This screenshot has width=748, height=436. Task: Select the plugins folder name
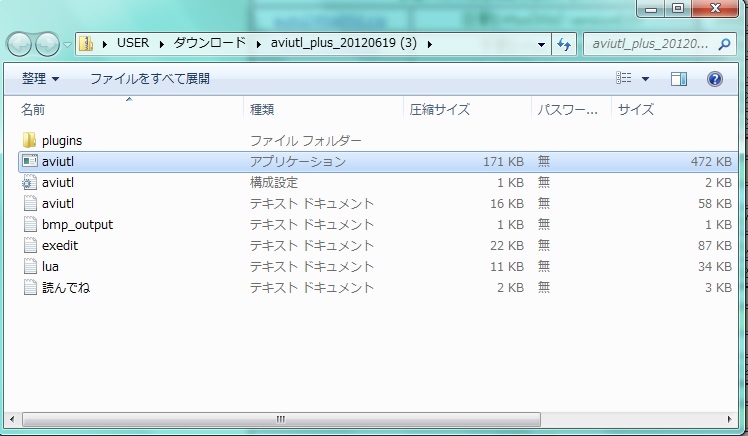click(62, 141)
